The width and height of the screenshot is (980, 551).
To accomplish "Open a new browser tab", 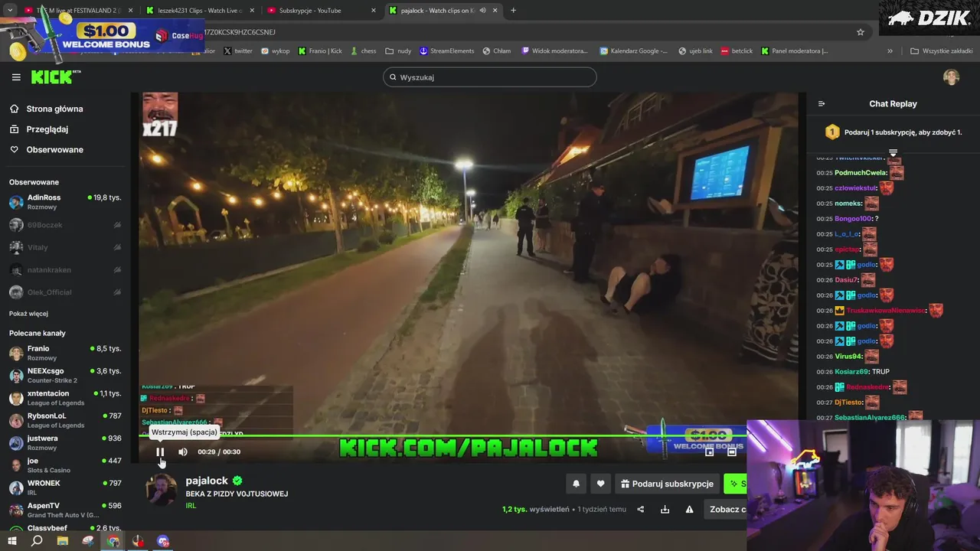I will click(x=513, y=11).
